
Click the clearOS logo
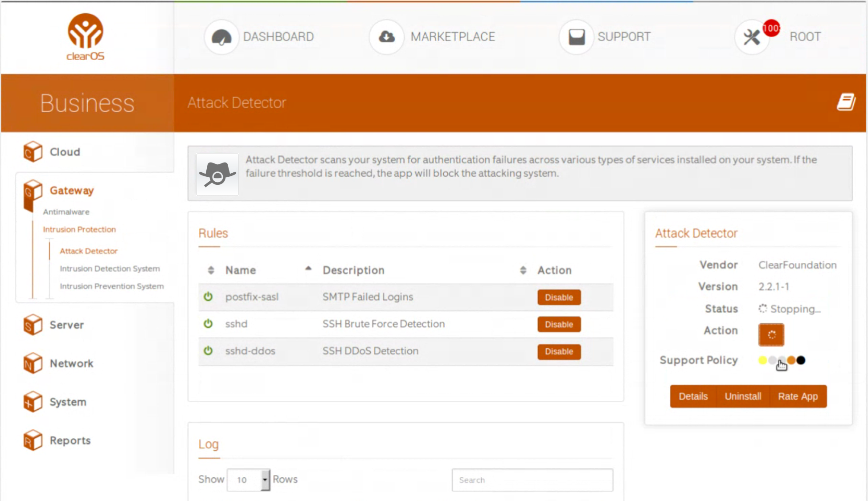pos(86,37)
